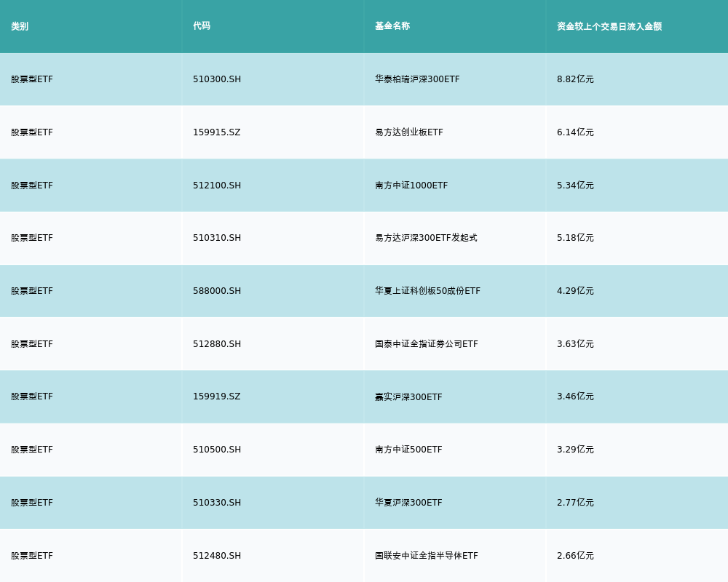Viewport: 728px width, 582px height.
Task: Select fund name 南方中证1000ETF
Action: 411,186
